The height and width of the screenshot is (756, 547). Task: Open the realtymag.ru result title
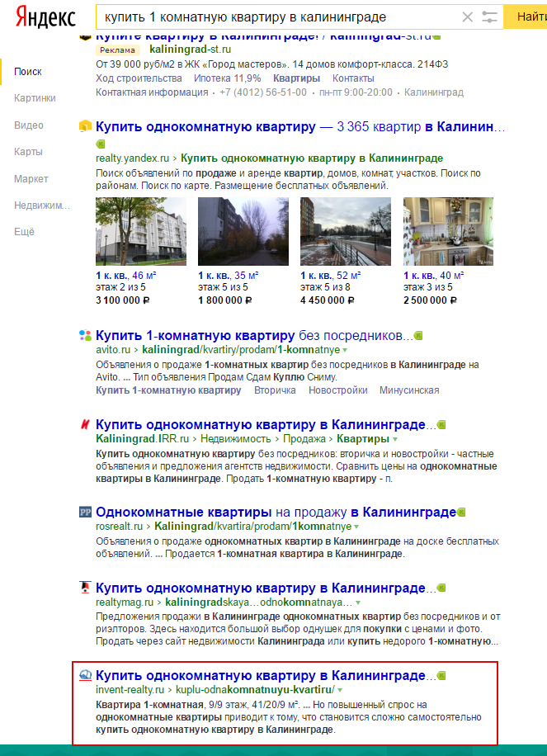tap(266, 588)
